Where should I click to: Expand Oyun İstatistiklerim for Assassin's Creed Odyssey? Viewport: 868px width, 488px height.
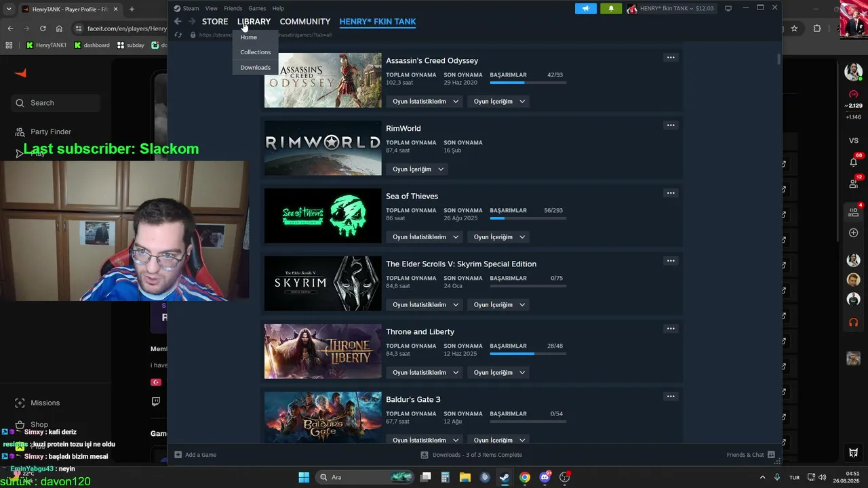[426, 102]
